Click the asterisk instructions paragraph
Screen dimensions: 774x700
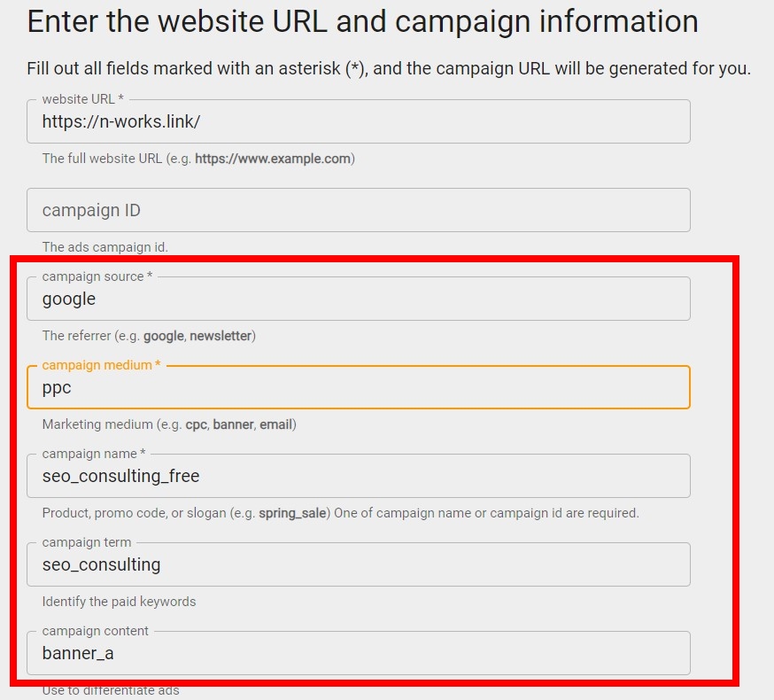click(389, 68)
